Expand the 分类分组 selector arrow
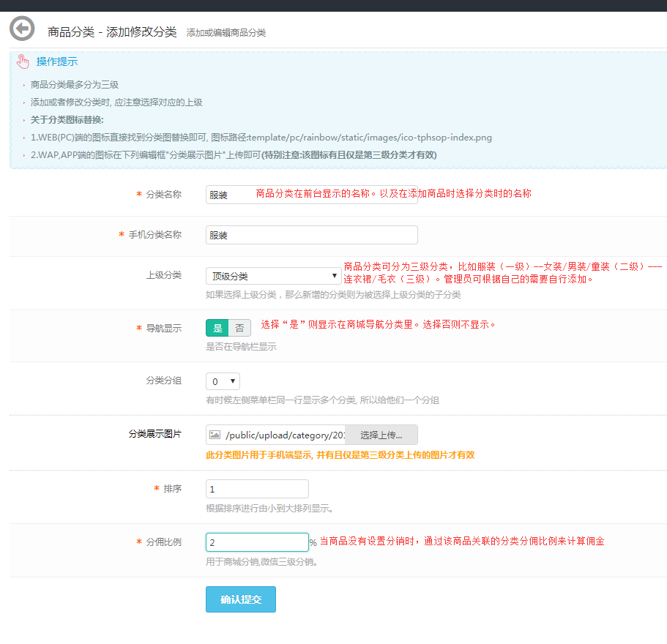 (232, 381)
